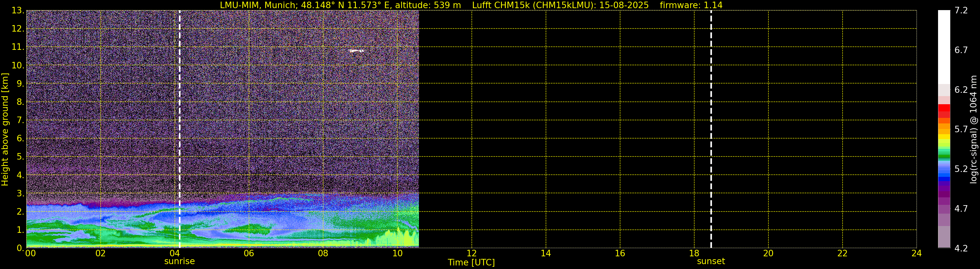Click the colorbar tick label 6.7
980x269 pixels.
pos(961,50)
